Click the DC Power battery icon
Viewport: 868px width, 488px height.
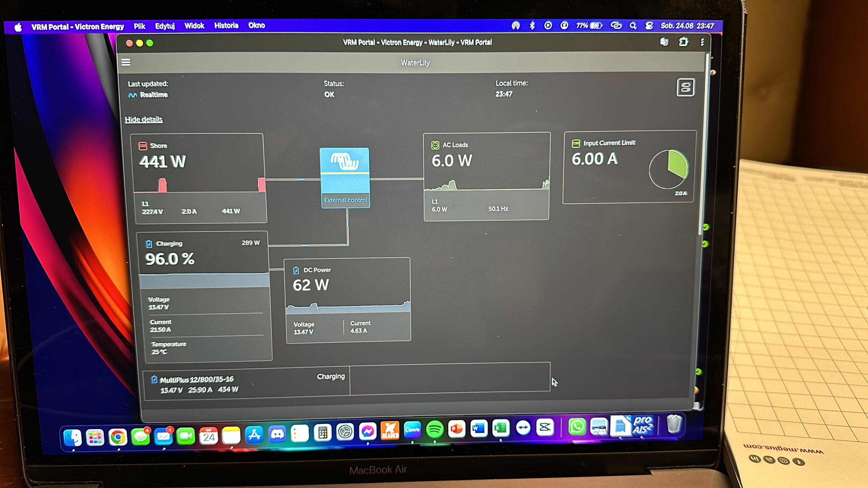296,270
